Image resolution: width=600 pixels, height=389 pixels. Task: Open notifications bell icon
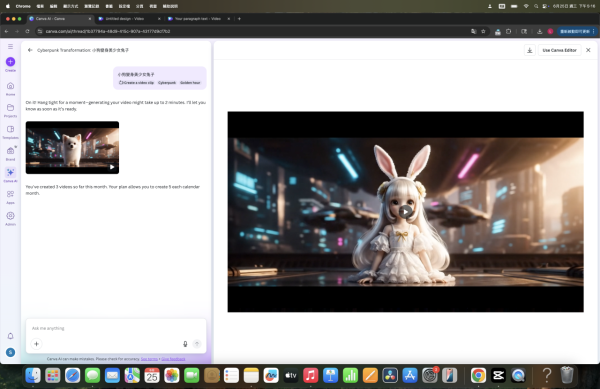click(10, 336)
